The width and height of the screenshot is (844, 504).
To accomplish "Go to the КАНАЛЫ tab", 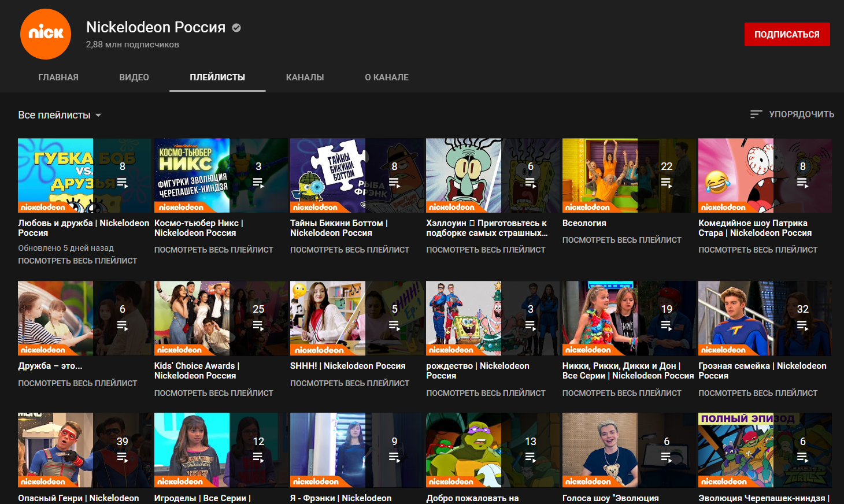I will coord(305,77).
